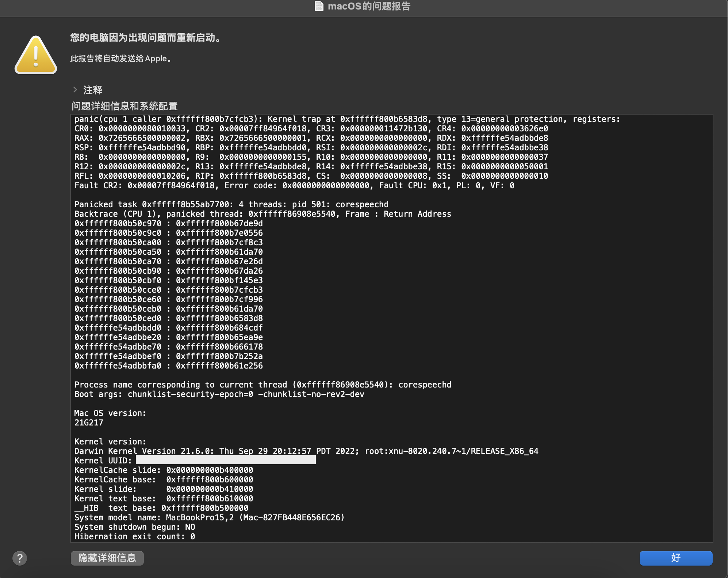The image size is (728, 578).
Task: Click the 问题详细信息和系统配置 label
Action: tap(124, 106)
